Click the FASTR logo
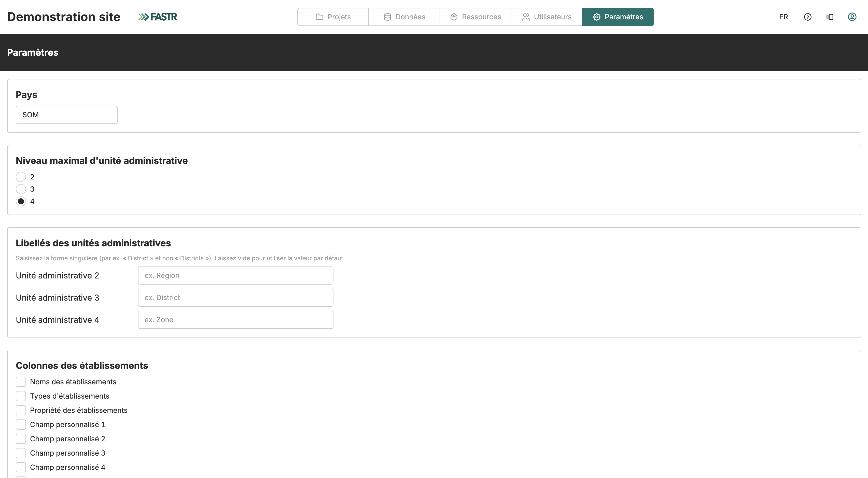This screenshot has height=478, width=868. click(x=158, y=17)
